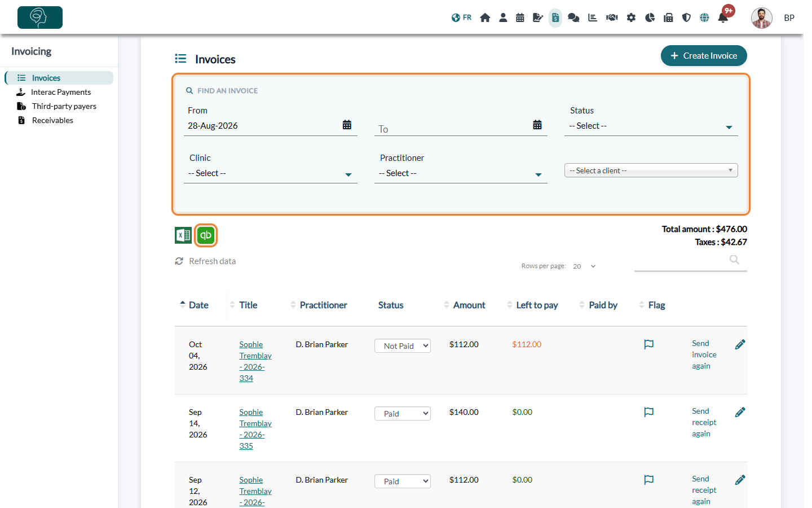The image size is (812, 508).
Task: Open the user profile avatar
Action: (761, 18)
